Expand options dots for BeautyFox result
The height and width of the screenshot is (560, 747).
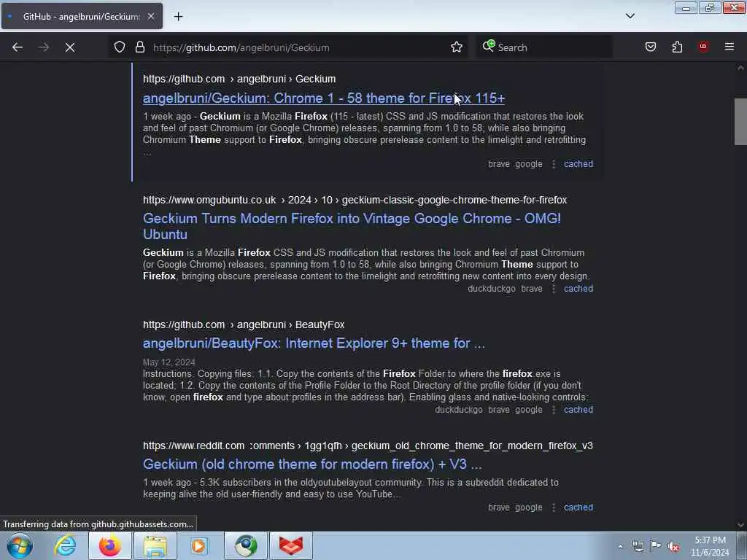553,410
